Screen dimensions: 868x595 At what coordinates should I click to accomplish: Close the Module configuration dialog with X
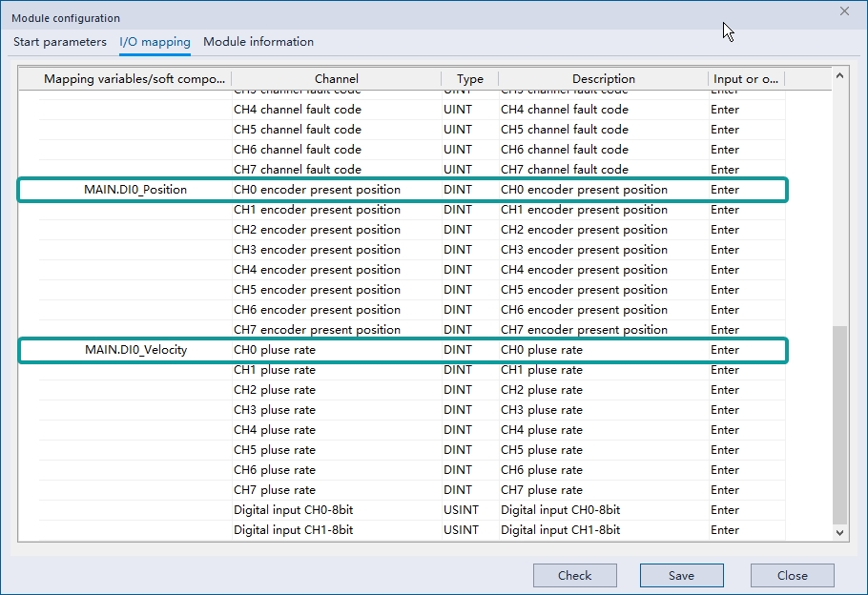click(844, 11)
